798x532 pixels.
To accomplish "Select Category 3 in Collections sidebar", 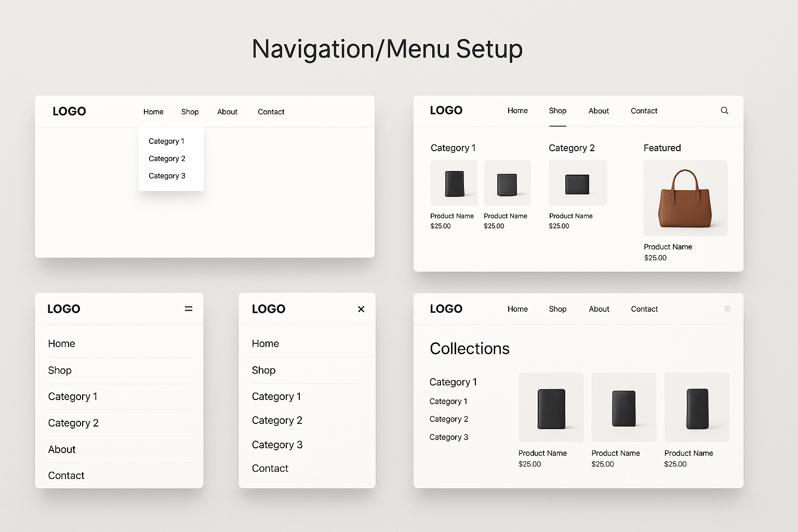I will 449,437.
